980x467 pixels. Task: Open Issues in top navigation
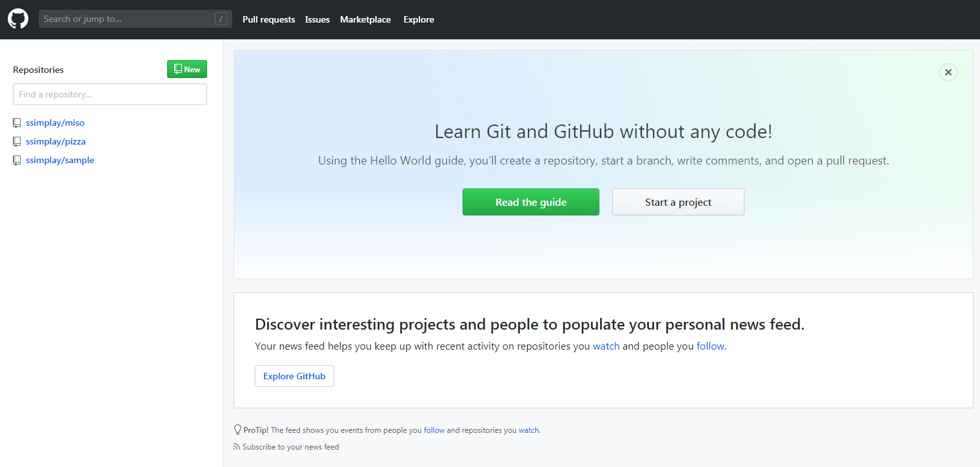(x=317, y=19)
